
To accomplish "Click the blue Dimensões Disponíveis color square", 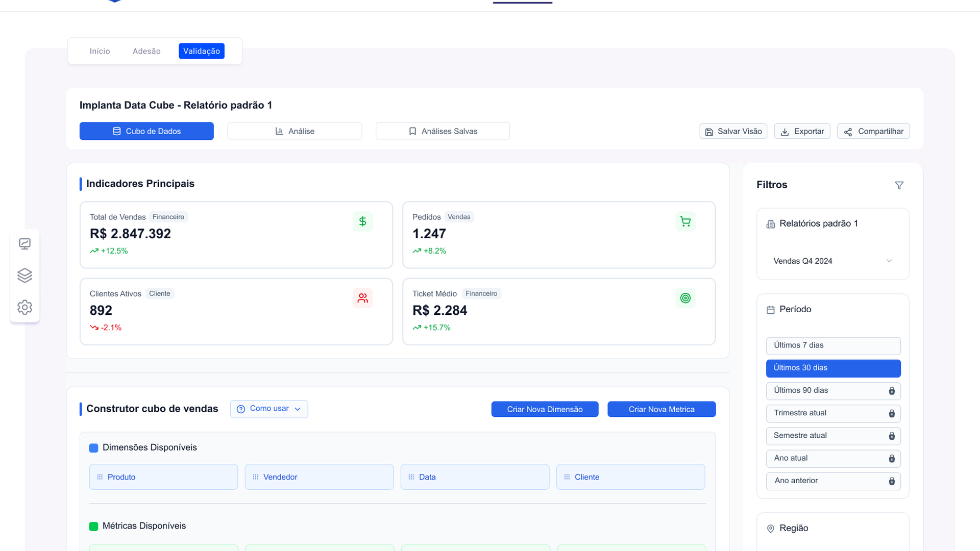I will click(93, 448).
